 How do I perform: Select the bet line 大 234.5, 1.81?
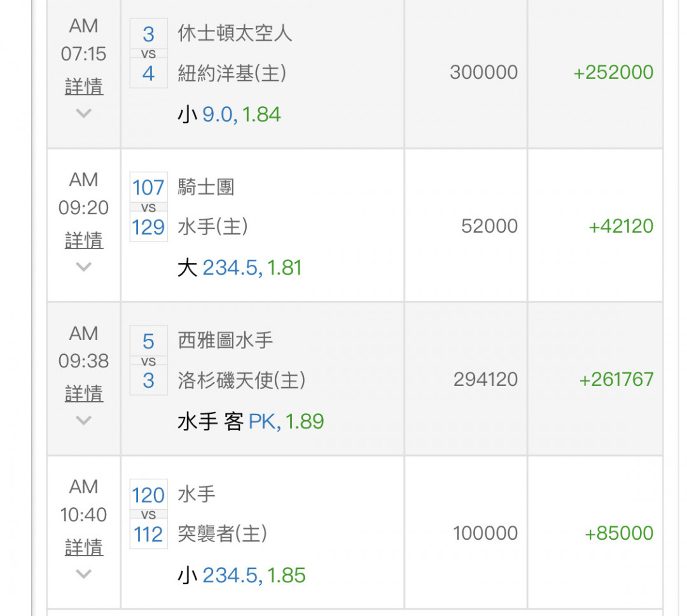(240, 268)
